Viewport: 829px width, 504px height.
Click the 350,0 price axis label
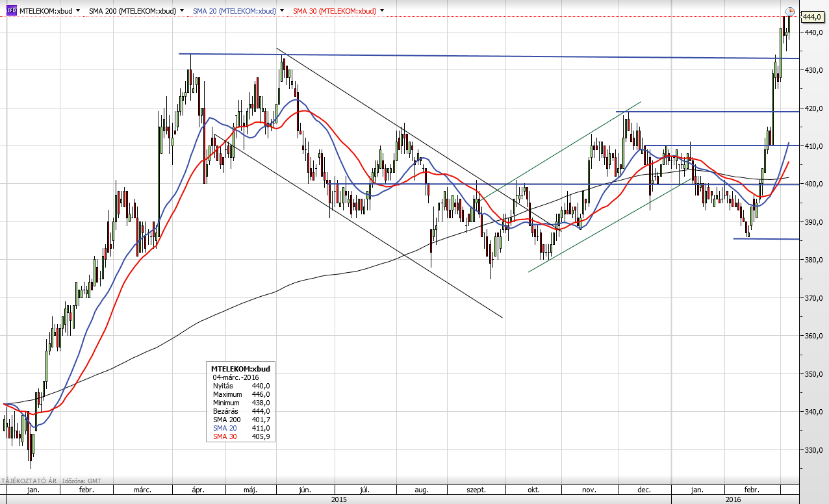[x=814, y=374]
